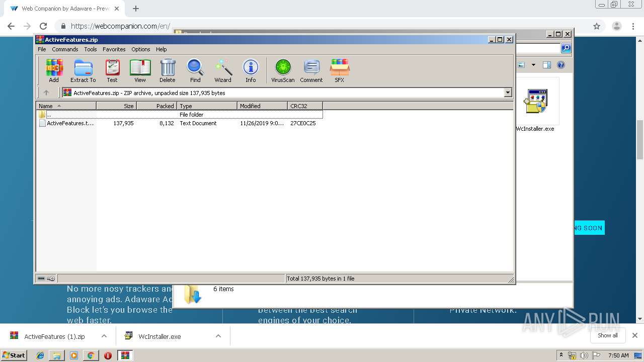Screen dimensions: 644x362
Task: Click the Extract To toolbar icon
Action: pyautogui.click(x=83, y=70)
